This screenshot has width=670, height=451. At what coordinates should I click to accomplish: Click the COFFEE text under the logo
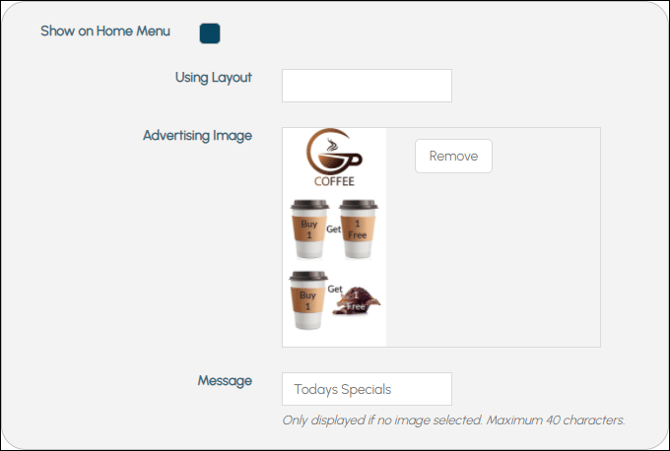click(334, 181)
